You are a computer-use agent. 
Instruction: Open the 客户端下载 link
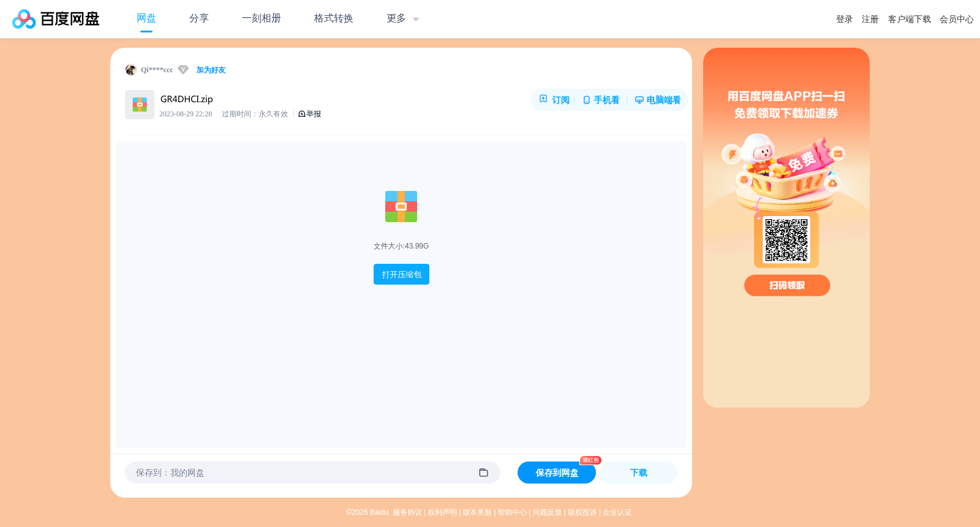[910, 19]
